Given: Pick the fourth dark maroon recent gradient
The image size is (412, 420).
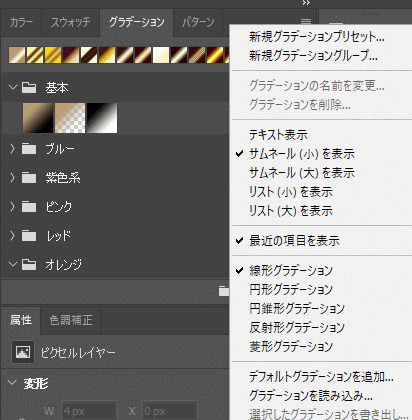Looking at the screenshot, I should tap(71, 55).
